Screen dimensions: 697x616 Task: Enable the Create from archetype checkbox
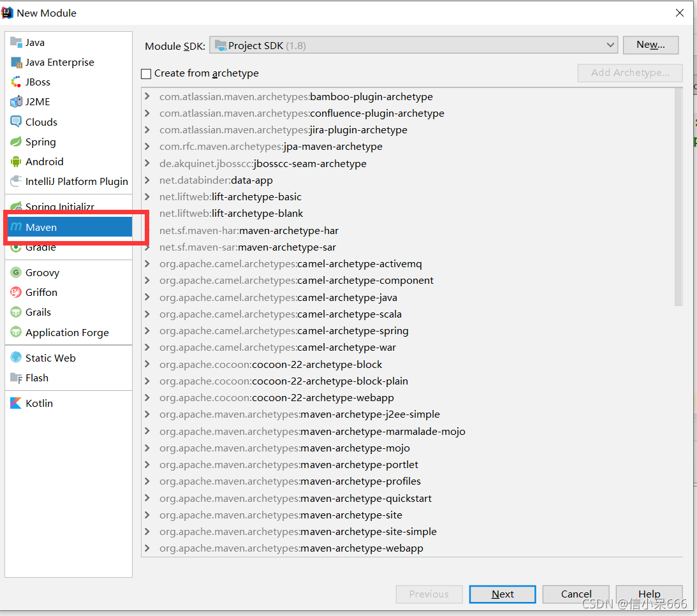tap(146, 74)
